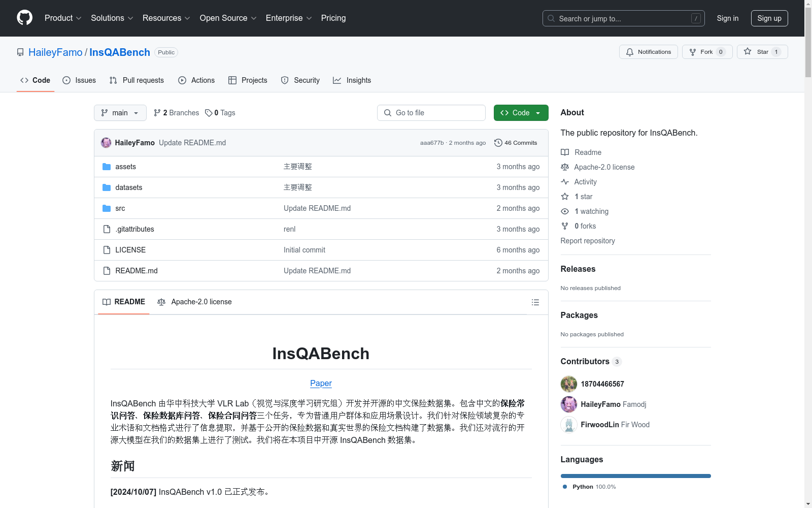The height and width of the screenshot is (508, 812).
Task: Select the Apache-2.0 license tab
Action: (194, 302)
